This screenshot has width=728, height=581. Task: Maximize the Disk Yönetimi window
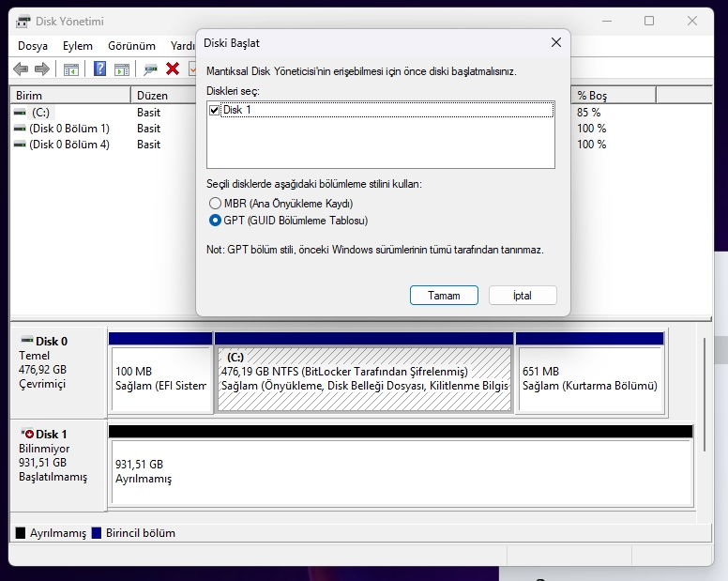click(x=649, y=21)
